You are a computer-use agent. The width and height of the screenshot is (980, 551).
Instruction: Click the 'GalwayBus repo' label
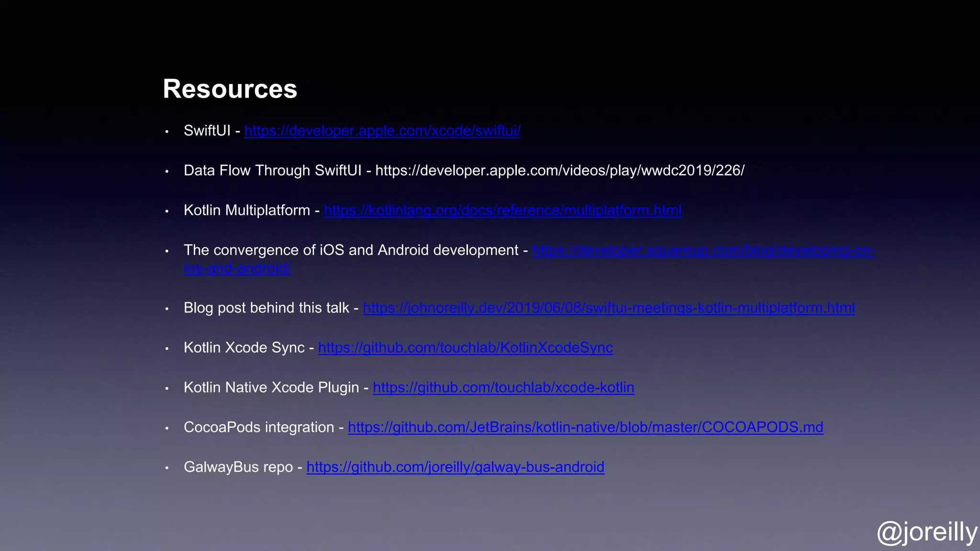coord(238,467)
